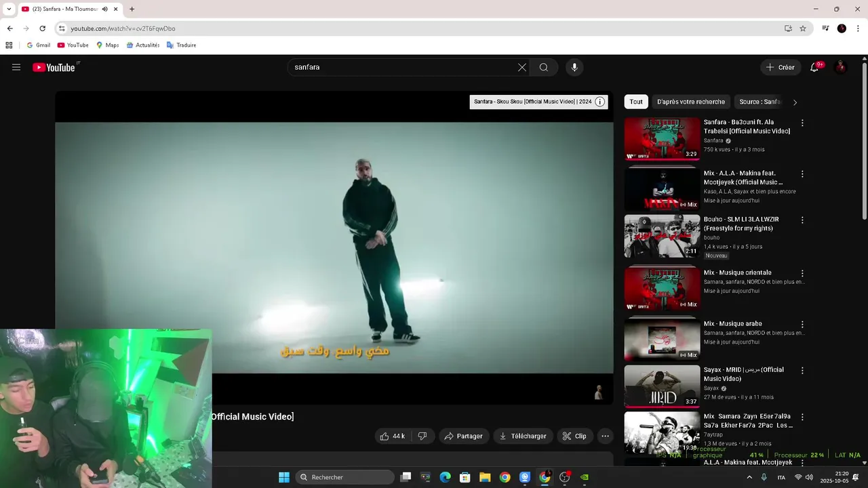Select the Source : Sanfara chip

coord(760,102)
